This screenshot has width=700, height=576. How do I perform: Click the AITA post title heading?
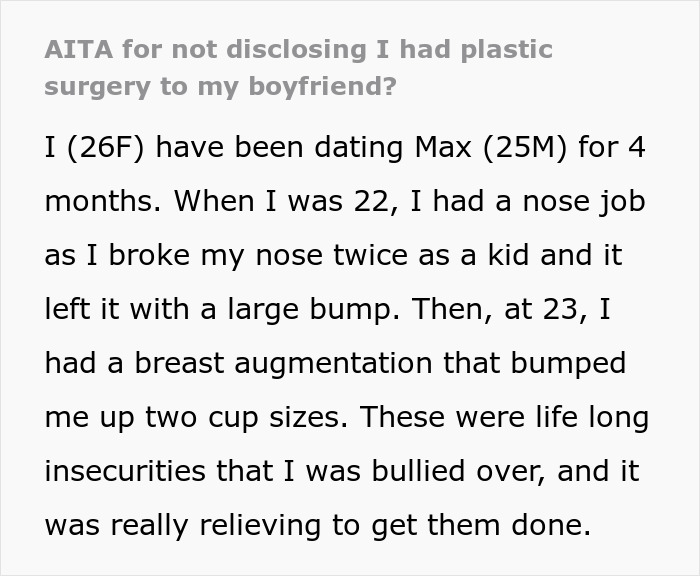click(298, 49)
